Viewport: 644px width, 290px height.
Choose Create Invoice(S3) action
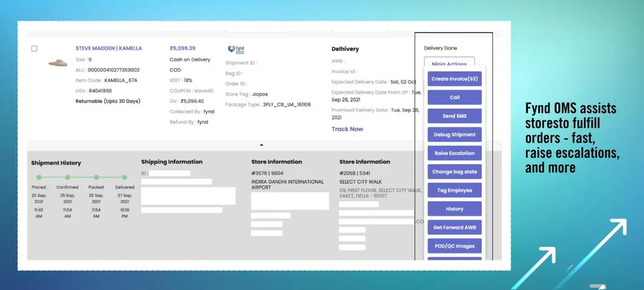coord(455,79)
